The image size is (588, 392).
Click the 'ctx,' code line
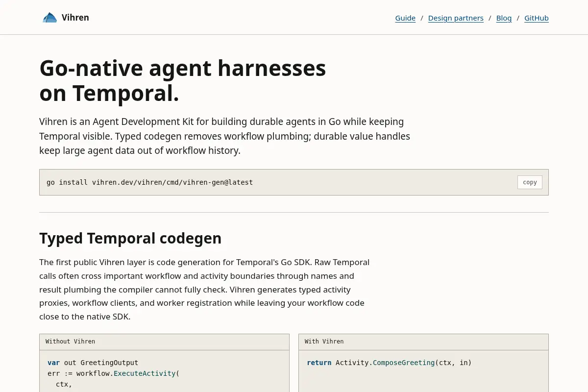64,384
